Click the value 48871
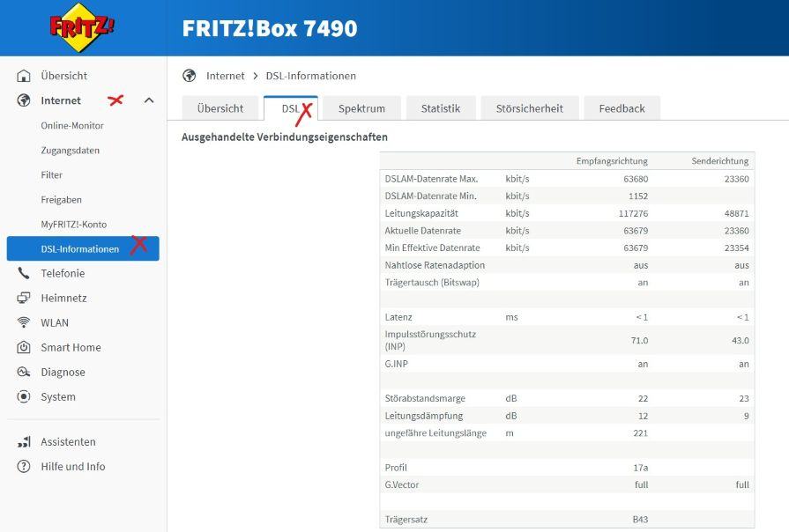This screenshot has width=789, height=532. [x=736, y=213]
